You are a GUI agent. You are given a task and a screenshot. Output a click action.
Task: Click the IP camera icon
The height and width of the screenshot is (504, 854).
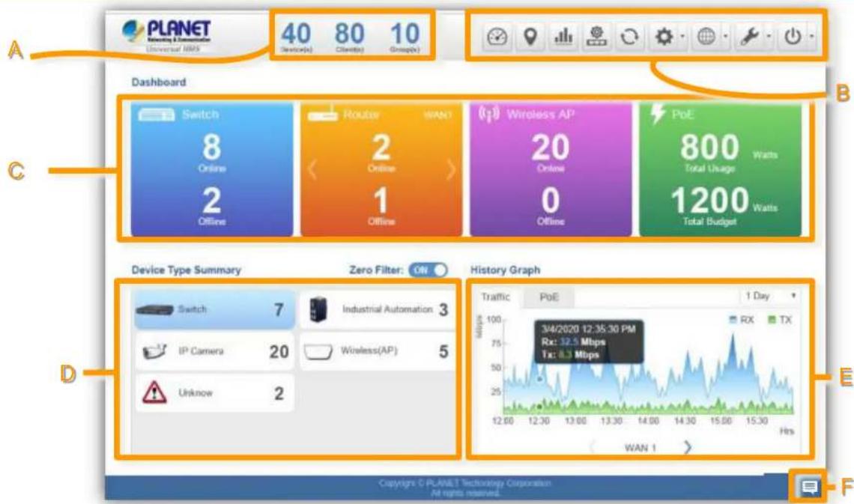point(154,352)
